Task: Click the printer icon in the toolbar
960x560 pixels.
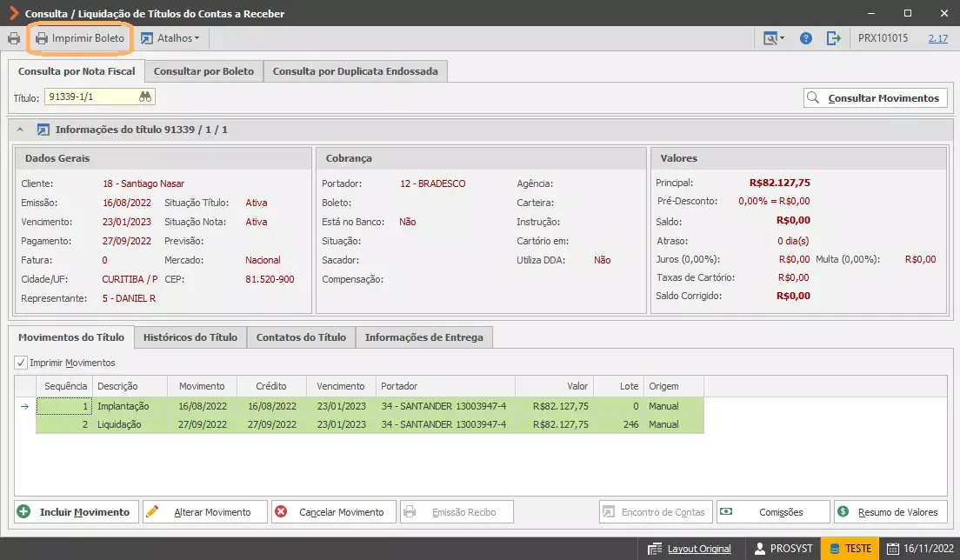Action: [x=13, y=38]
